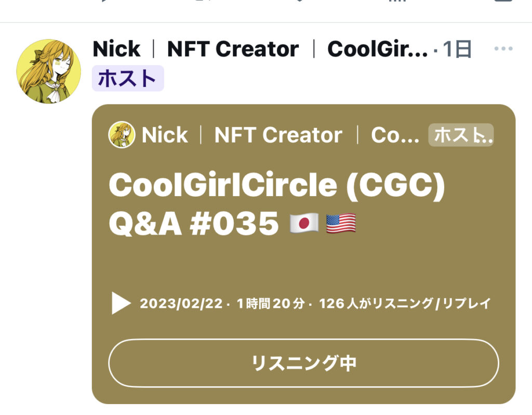This screenshot has height=415, width=532.
Task: Tap cropped view-count bars icon at top
Action: point(397,1)
